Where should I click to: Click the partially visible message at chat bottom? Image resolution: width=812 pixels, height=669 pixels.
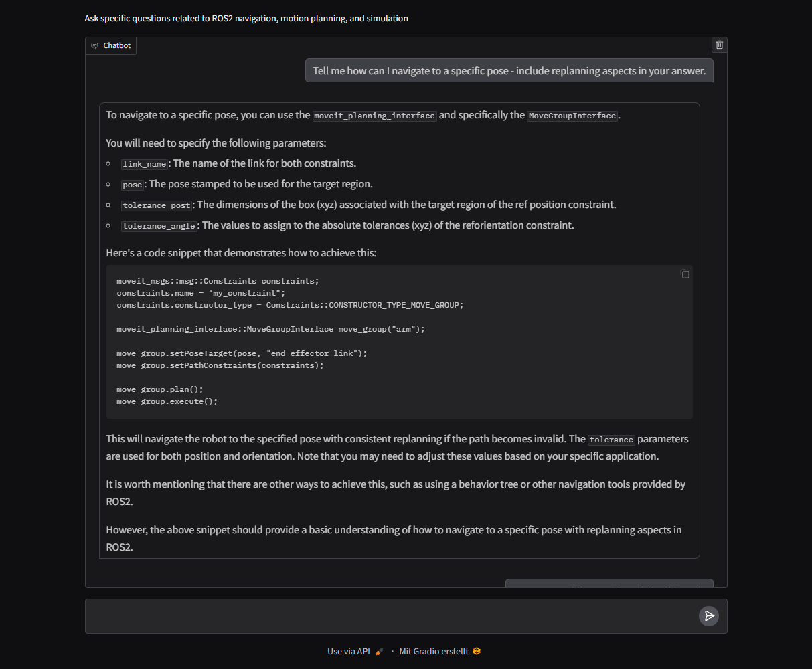click(x=609, y=583)
